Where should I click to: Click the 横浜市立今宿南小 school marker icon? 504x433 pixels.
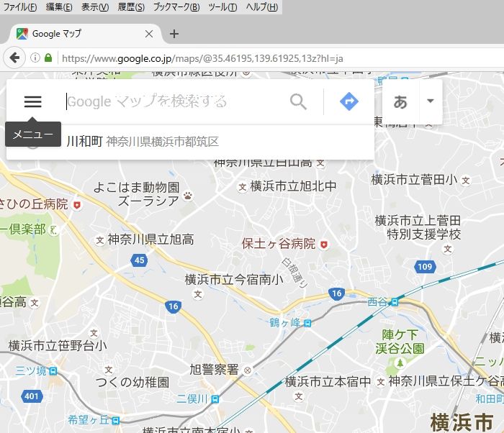[x=198, y=294]
